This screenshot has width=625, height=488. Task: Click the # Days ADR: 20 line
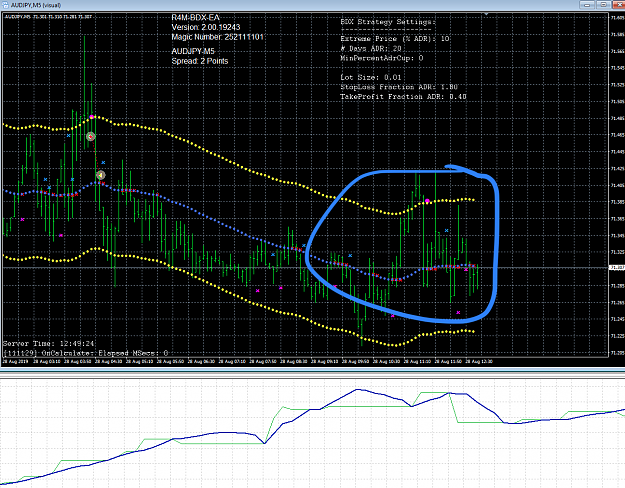[371, 49]
